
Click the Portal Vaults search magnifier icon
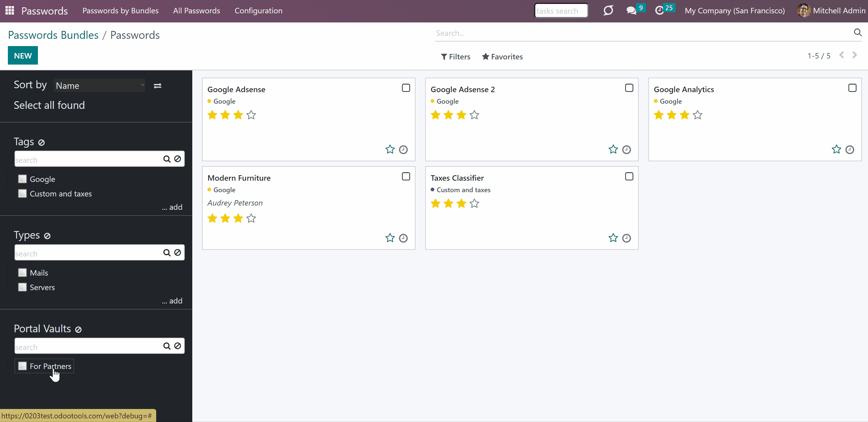point(167,346)
